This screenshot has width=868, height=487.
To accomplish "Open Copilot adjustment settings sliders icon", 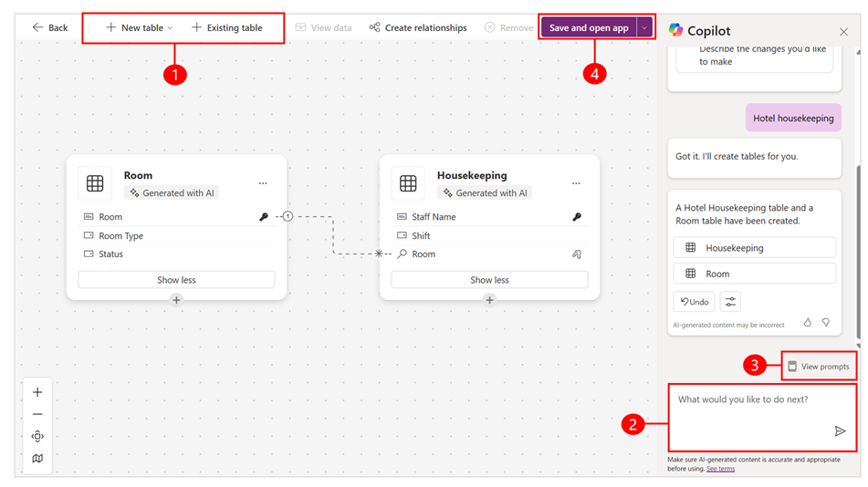I will pos(731,302).
